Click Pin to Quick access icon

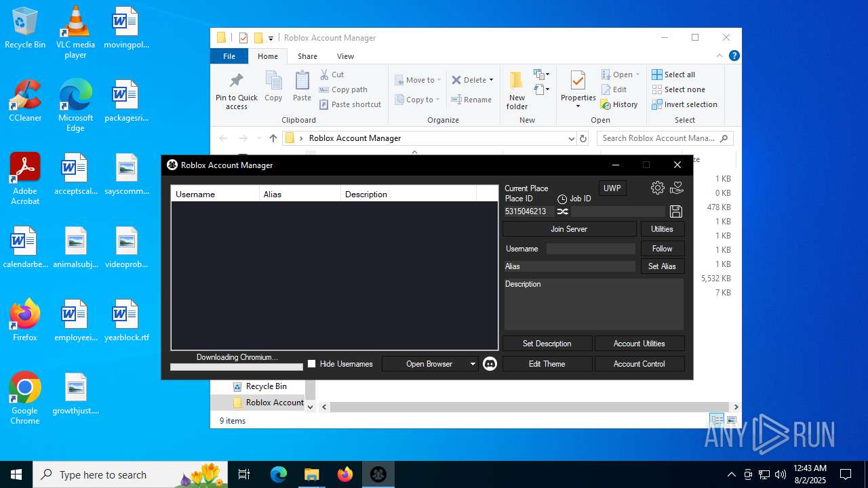tap(237, 90)
